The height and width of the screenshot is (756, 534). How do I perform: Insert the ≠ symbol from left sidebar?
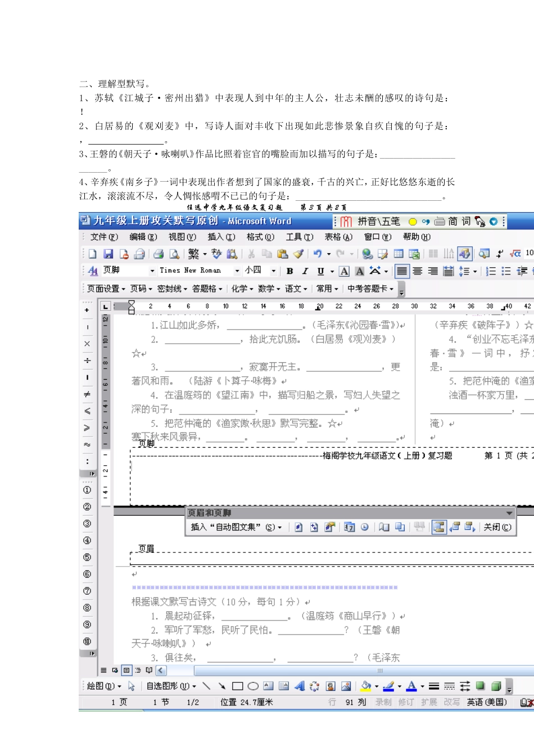(87, 394)
